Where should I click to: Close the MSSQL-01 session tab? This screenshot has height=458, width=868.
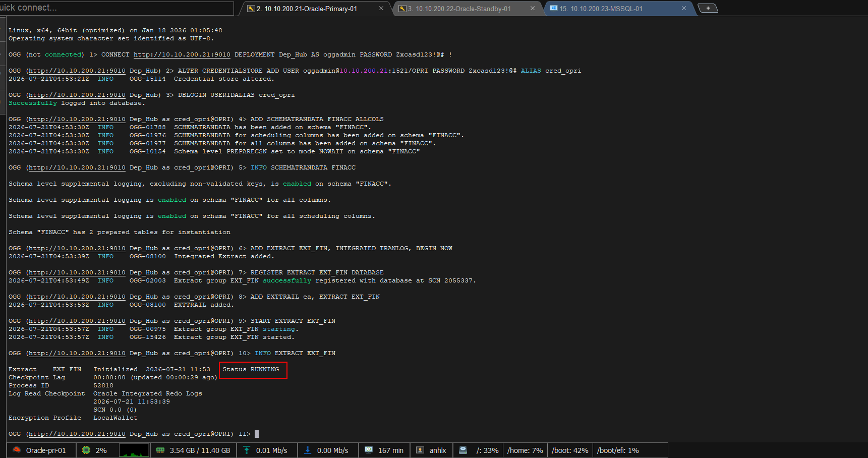pyautogui.click(x=684, y=8)
